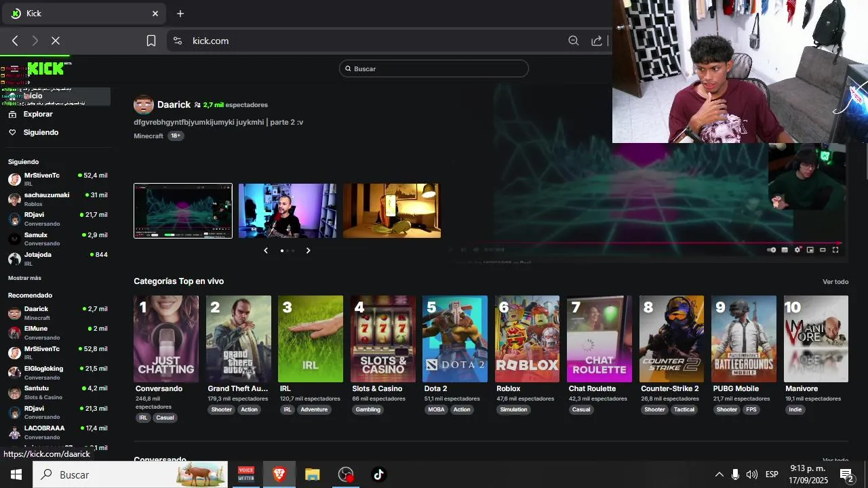Open the Slots & Casino category card
Image resolution: width=868 pixels, height=488 pixels.
point(383,339)
